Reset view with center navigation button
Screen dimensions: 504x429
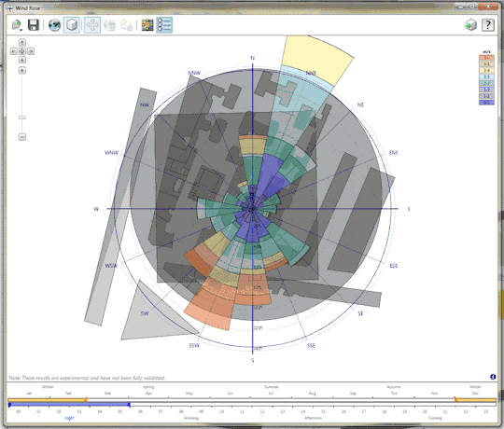21,51
